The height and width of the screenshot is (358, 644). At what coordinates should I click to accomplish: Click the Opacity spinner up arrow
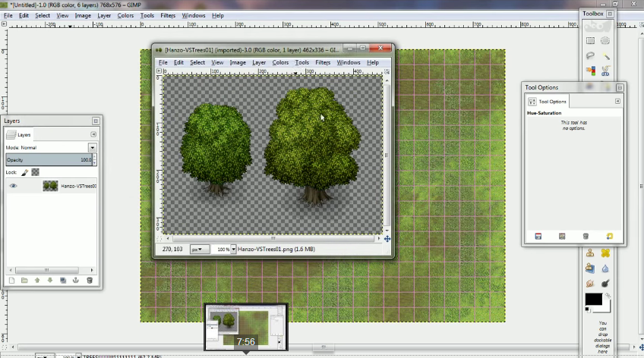tap(95, 157)
